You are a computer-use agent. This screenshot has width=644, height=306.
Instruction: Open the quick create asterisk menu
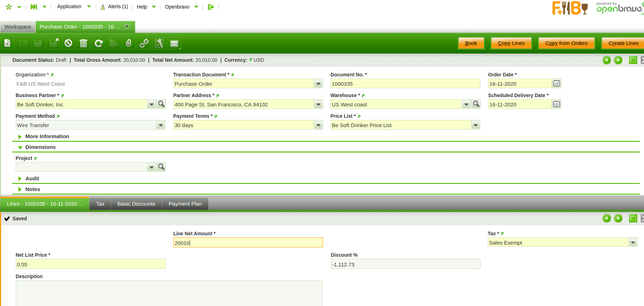click(9, 7)
